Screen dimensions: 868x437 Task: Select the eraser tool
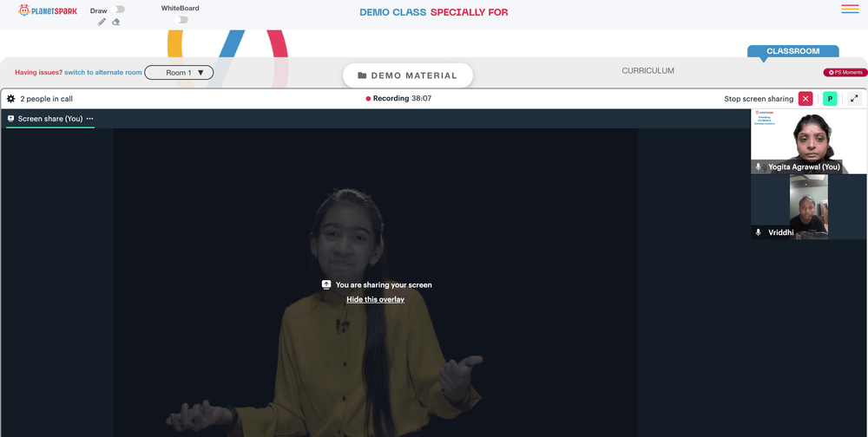[x=115, y=22]
